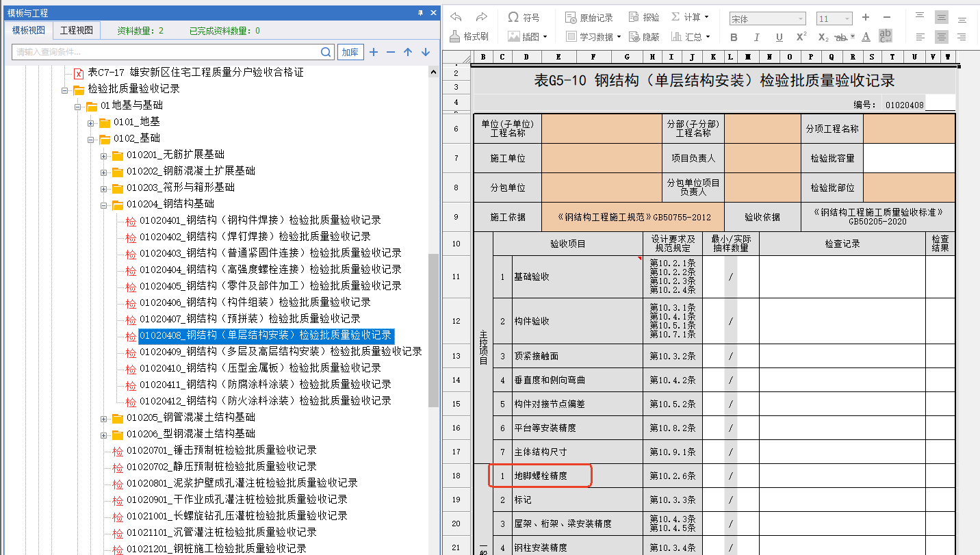Open the 符号 symbol inserter
The height and width of the screenshot is (555, 980).
coord(524,17)
